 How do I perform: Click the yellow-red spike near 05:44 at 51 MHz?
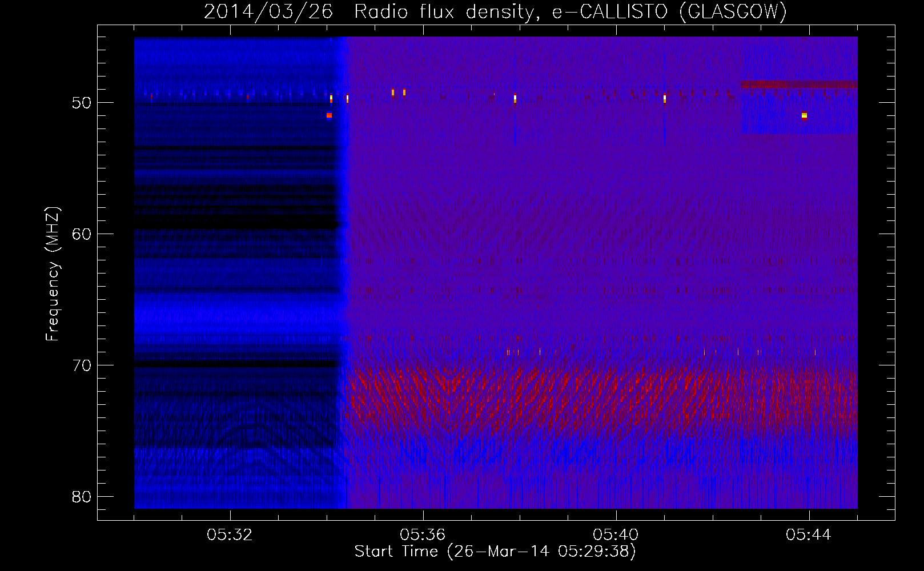coord(804,115)
